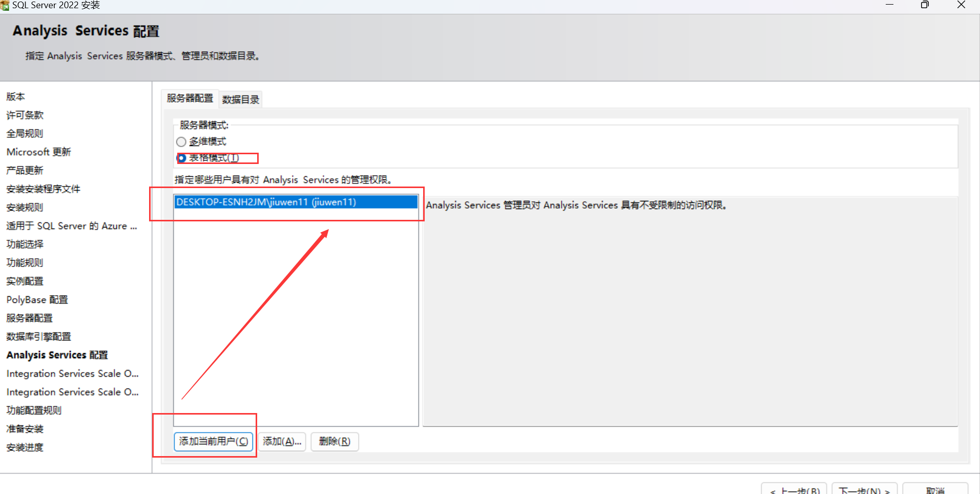Click the 数据库引擎配置 step
This screenshot has width=980, height=494.
point(38,336)
